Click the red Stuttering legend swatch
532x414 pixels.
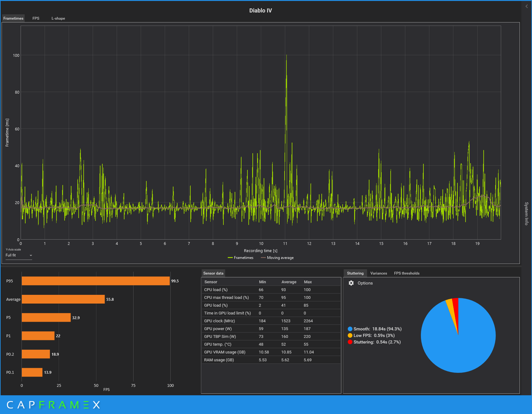coord(350,342)
